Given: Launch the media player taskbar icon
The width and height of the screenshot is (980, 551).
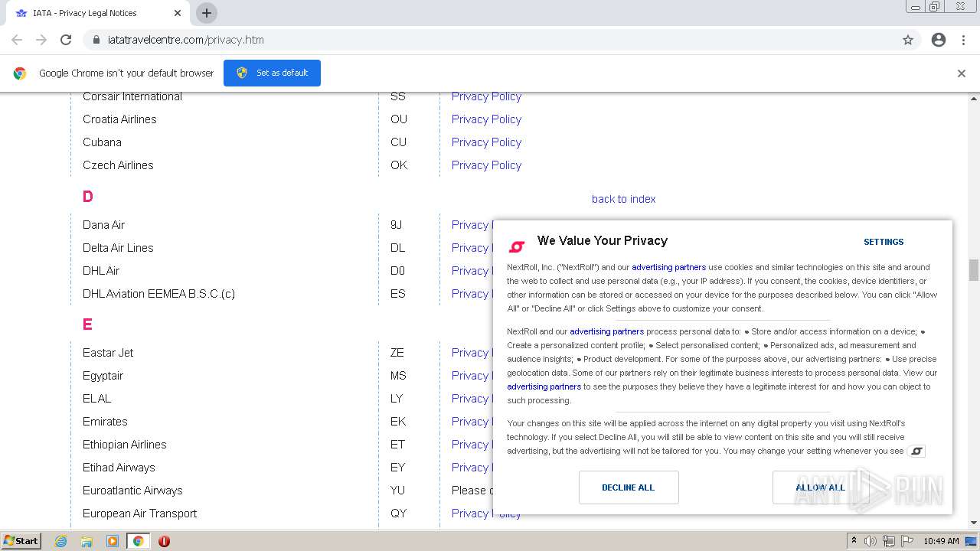Looking at the screenshot, I should tap(113, 541).
